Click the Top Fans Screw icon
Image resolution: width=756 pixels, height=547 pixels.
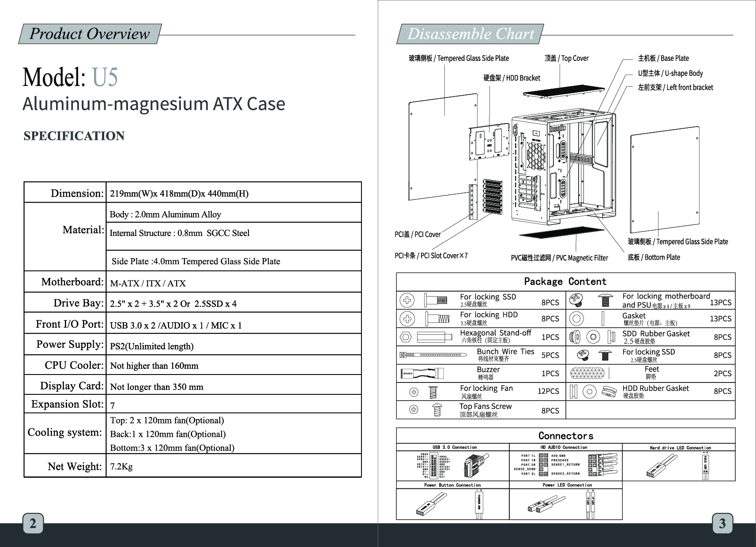coord(436,410)
